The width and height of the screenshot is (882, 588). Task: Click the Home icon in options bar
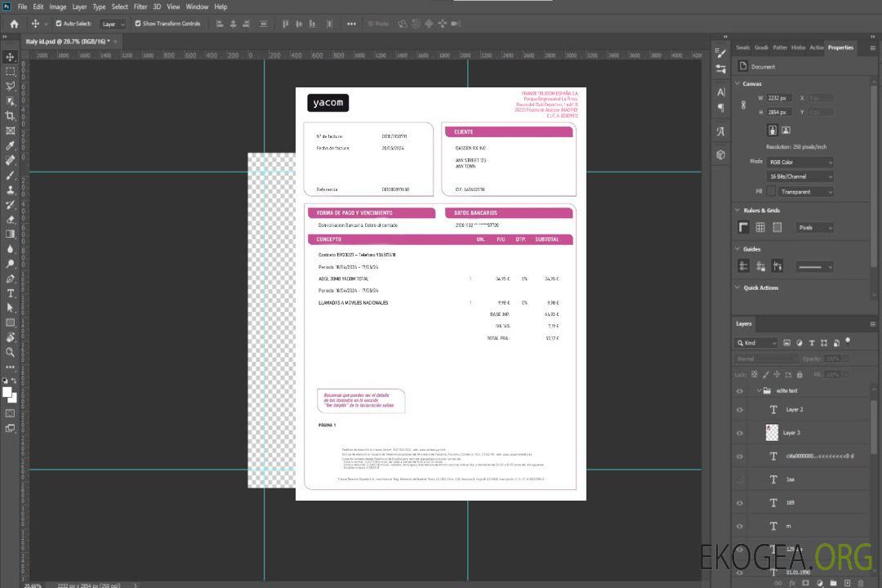14,24
